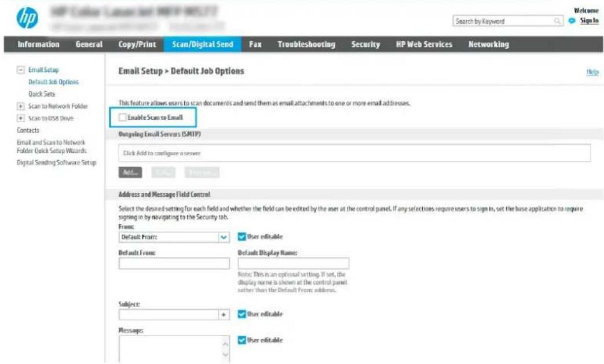Click the Sign In link
The image size is (604, 364).
pyautogui.click(x=590, y=21)
